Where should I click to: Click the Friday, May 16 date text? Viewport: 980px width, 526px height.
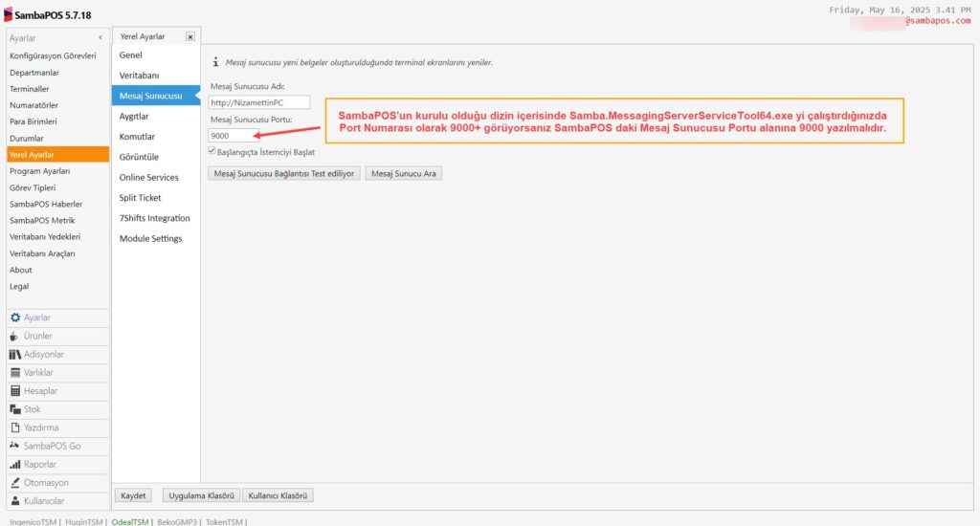pos(900,10)
